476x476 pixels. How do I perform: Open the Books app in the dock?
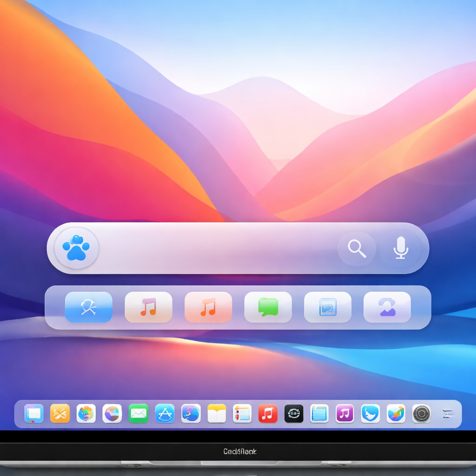[x=217, y=414]
